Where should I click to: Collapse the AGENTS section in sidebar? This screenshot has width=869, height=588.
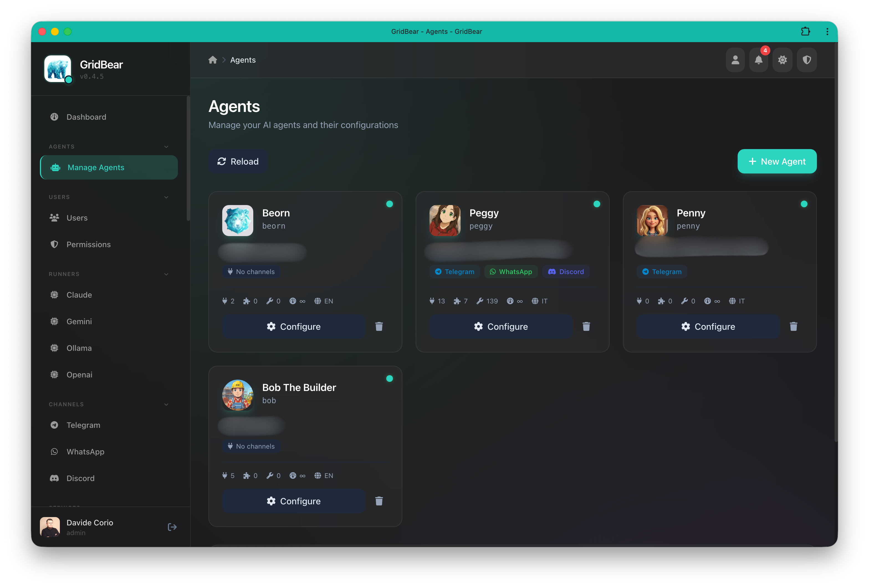coord(166,146)
